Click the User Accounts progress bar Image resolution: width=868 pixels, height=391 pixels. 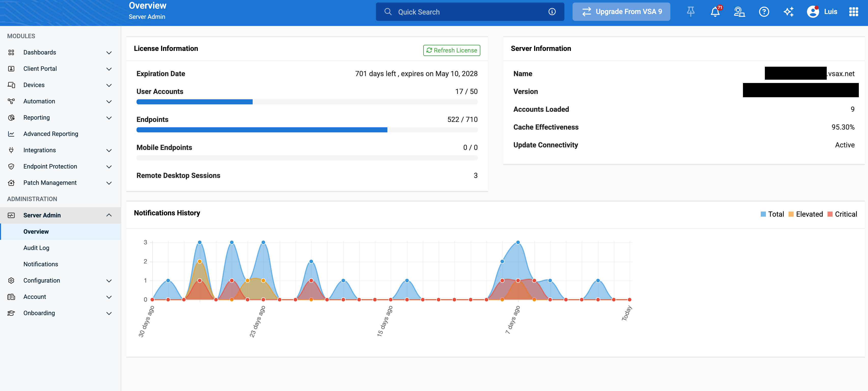[307, 102]
